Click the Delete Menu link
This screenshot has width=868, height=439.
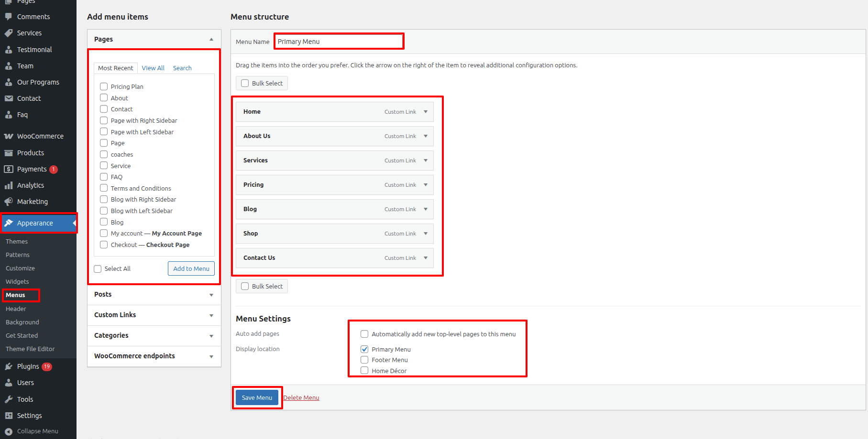click(301, 397)
